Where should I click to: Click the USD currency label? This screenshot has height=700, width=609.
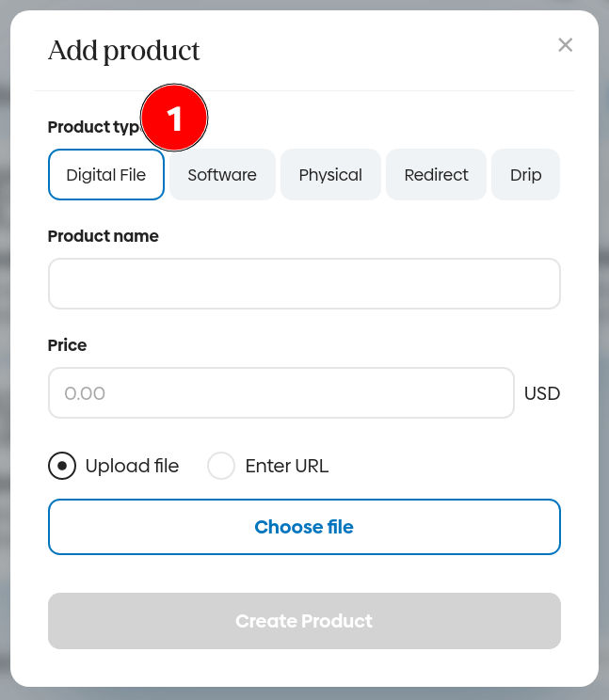point(542,393)
